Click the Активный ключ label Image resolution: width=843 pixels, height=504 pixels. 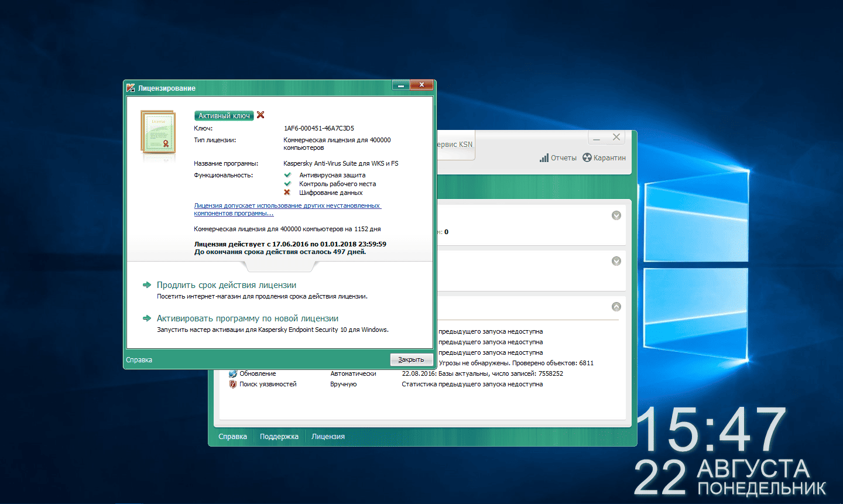point(224,116)
